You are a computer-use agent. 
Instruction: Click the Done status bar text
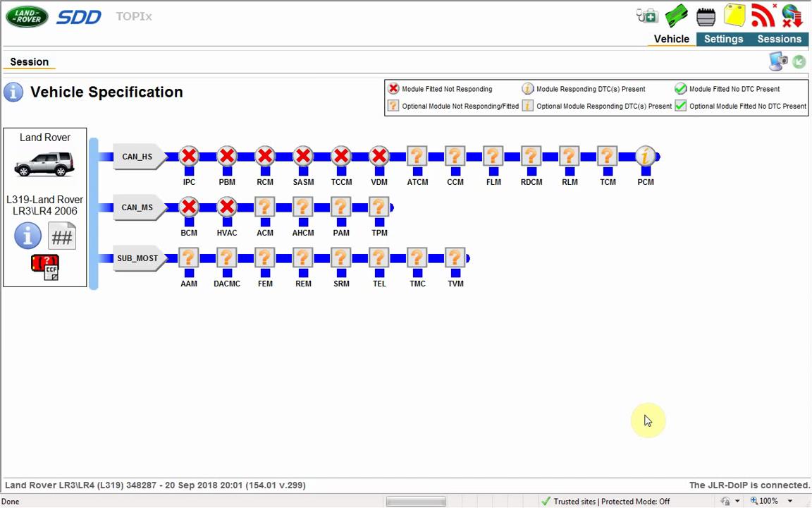click(x=11, y=501)
